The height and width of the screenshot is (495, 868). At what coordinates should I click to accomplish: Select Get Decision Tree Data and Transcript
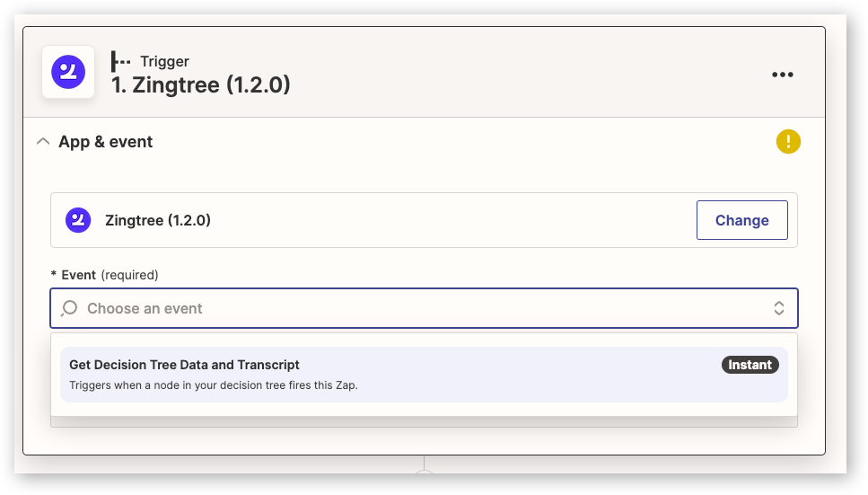pos(424,375)
